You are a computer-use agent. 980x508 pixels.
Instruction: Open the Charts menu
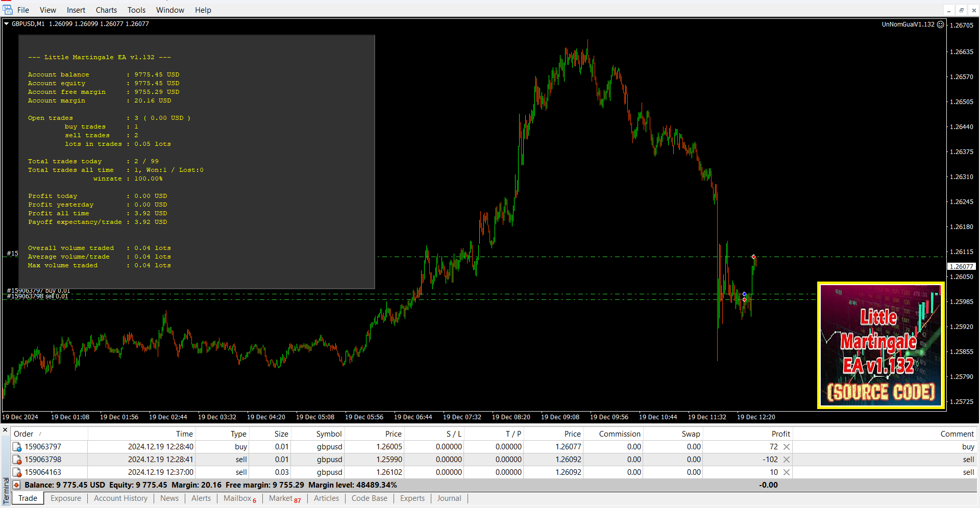106,10
